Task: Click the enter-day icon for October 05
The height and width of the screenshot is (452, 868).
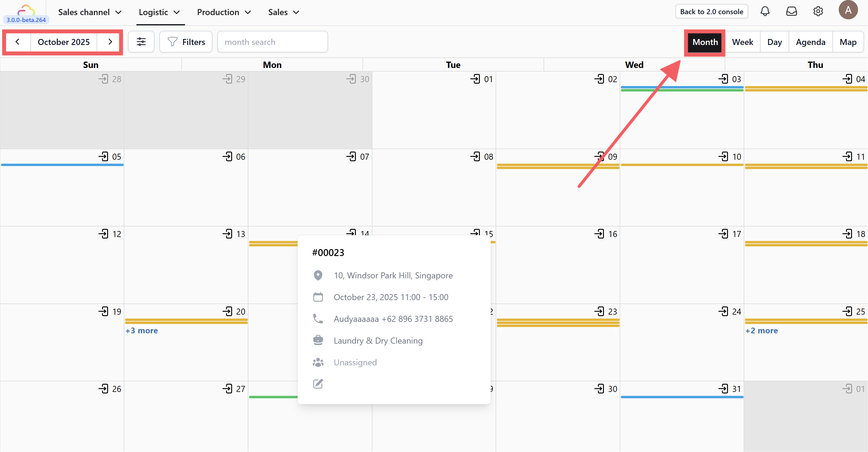Action: click(x=103, y=156)
